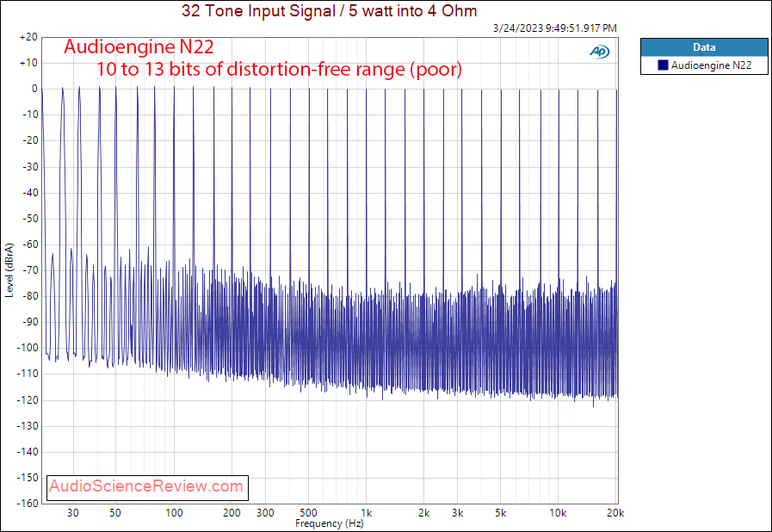Screen dimensions: 772x532
Task: Click the 300 Hz frequency axis tick label
Action: point(265,513)
